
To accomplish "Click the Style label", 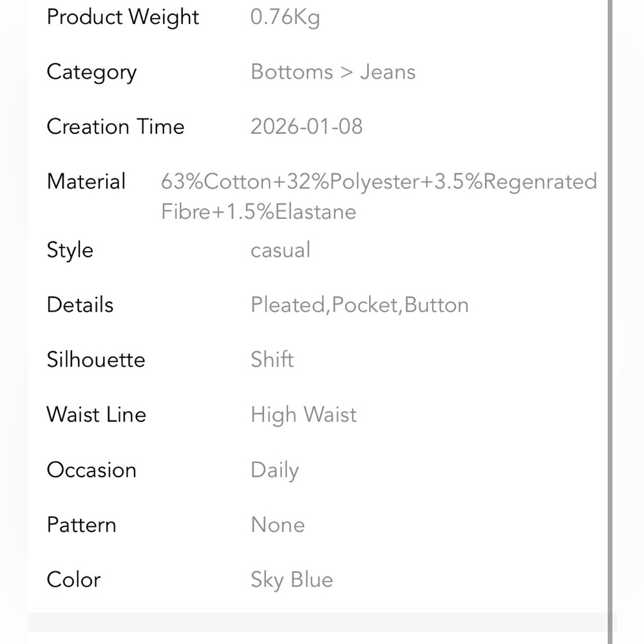I will click(x=70, y=250).
